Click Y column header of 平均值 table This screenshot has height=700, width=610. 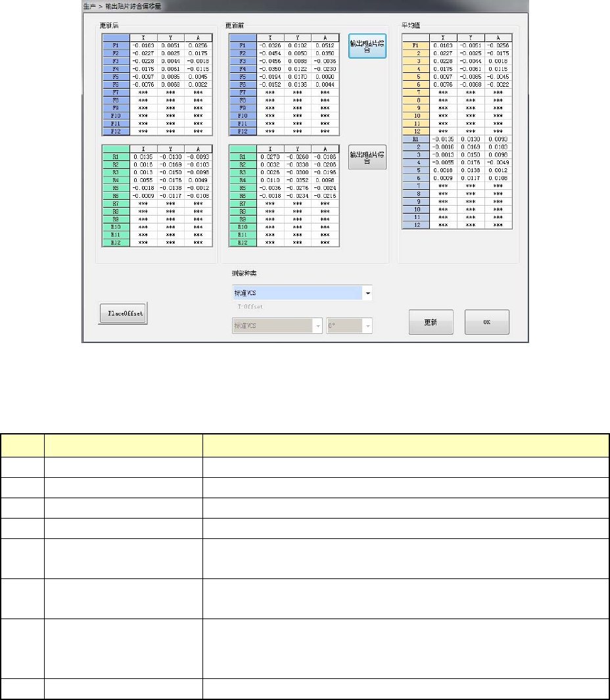click(x=471, y=38)
